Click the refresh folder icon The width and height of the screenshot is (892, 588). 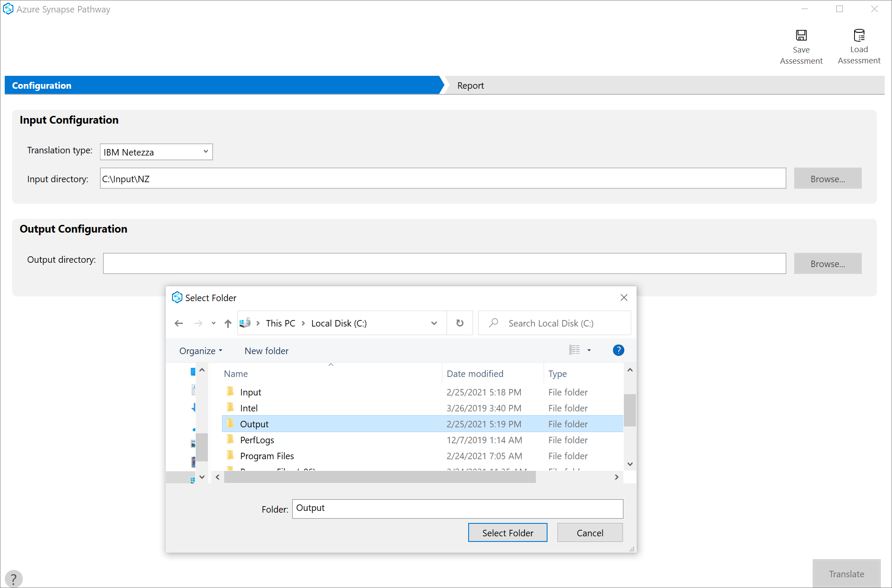(460, 323)
